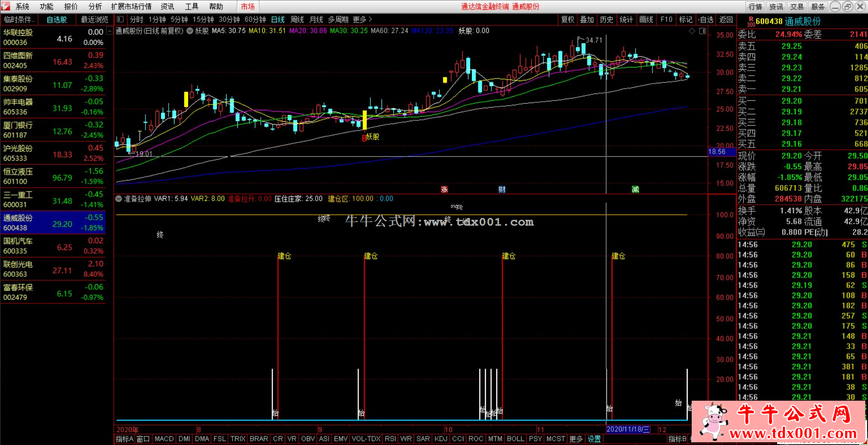The height and width of the screenshot is (445, 868).
Task: Select 恒立液压 in the watchlist
Action: [53, 176]
